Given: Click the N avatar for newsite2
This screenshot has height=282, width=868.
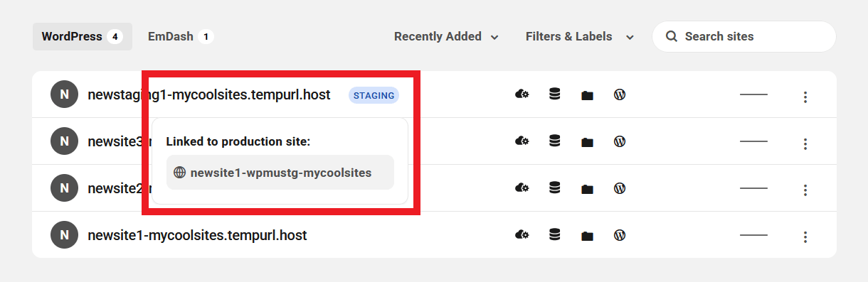Looking at the screenshot, I should (x=64, y=188).
